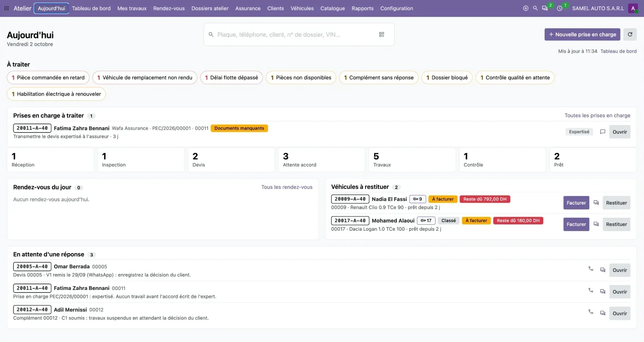Restituer Mohamed Alaoui vehicle
The image size is (644, 342).
click(x=616, y=224)
